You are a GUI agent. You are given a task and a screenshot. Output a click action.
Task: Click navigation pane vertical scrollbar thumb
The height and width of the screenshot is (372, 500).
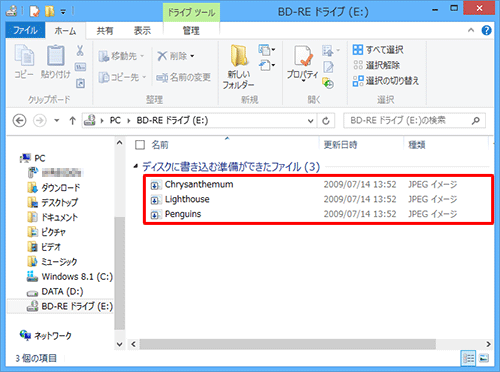pos(119,273)
